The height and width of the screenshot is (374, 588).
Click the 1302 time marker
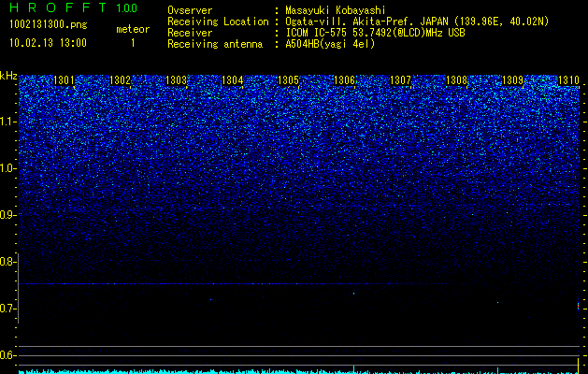120,80
